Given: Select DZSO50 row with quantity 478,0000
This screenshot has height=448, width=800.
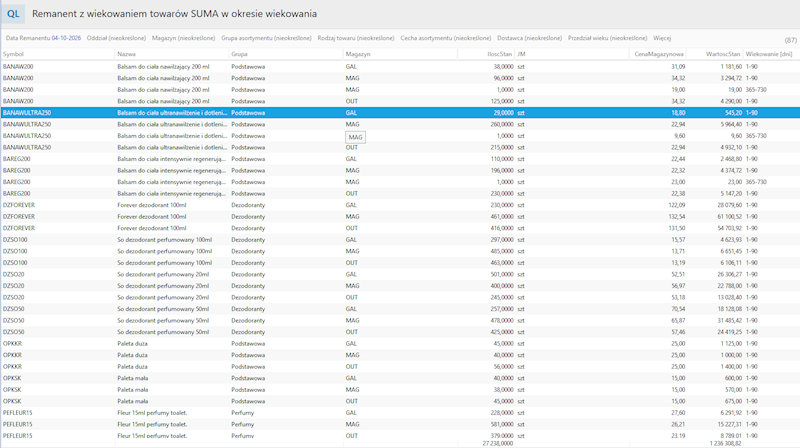Looking at the screenshot, I should point(400,320).
